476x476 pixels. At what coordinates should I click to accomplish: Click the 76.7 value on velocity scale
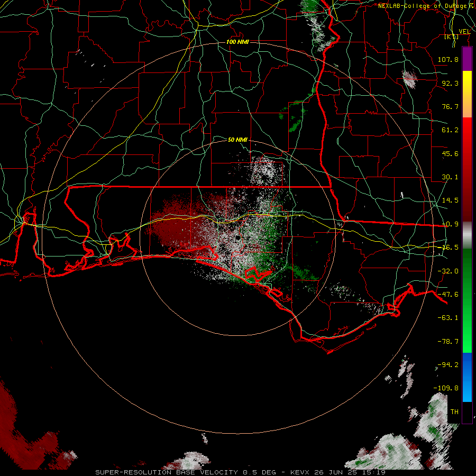[x=450, y=106]
